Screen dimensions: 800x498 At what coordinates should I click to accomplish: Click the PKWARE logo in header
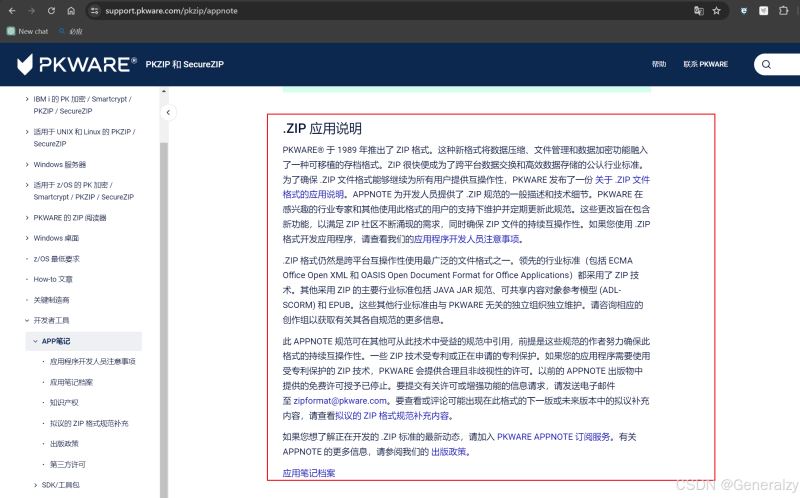click(77, 65)
